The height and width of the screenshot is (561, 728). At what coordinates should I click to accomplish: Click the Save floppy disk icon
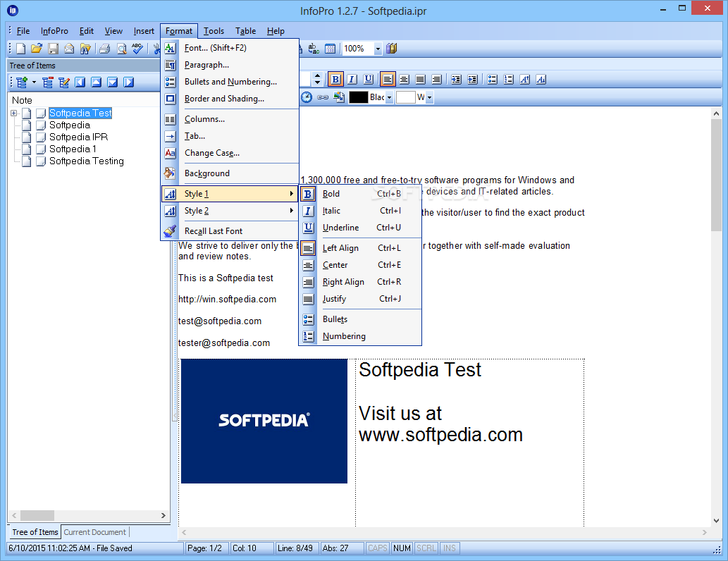54,49
